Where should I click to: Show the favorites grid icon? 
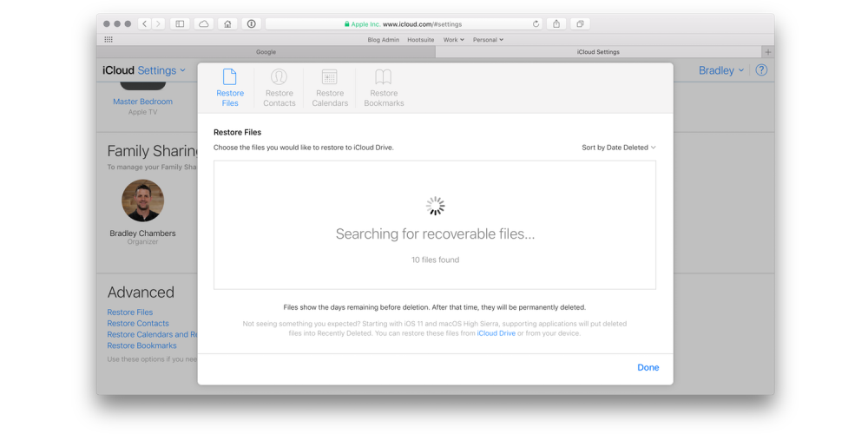click(108, 40)
